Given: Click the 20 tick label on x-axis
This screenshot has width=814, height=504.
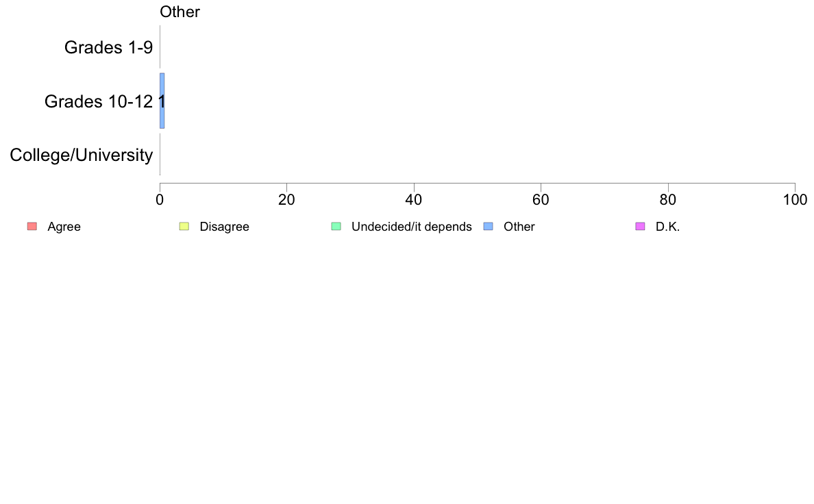Looking at the screenshot, I should tap(286, 200).
